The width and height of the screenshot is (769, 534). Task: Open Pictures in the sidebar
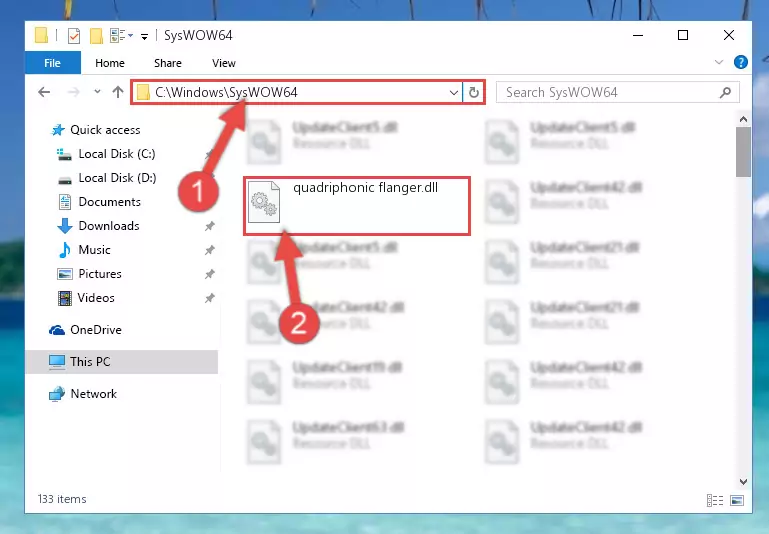[100, 274]
